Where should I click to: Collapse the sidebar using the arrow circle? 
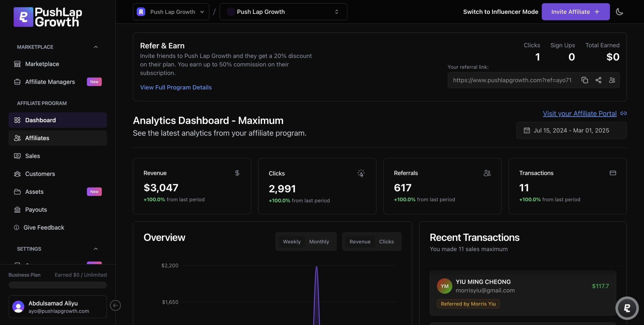[x=115, y=305]
